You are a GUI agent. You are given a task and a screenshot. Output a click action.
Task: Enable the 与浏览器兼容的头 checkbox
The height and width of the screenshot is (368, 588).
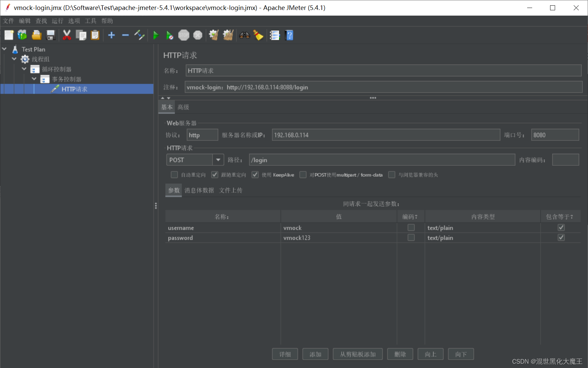click(392, 175)
